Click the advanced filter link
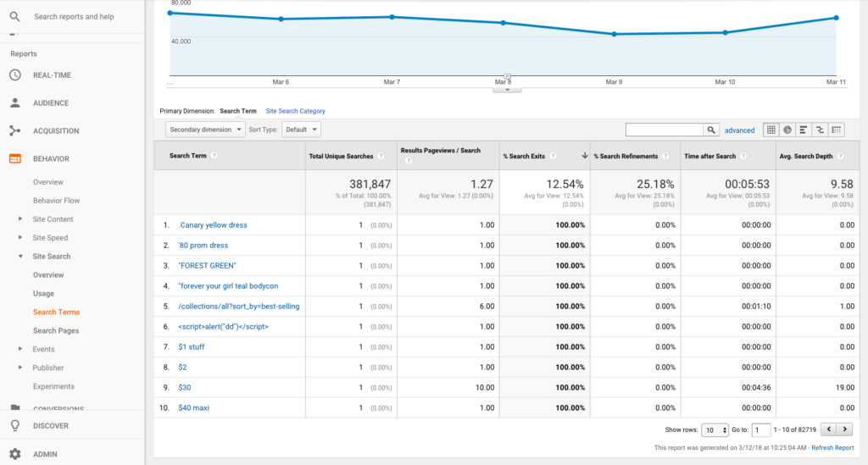This screenshot has height=465, width=868. click(739, 130)
